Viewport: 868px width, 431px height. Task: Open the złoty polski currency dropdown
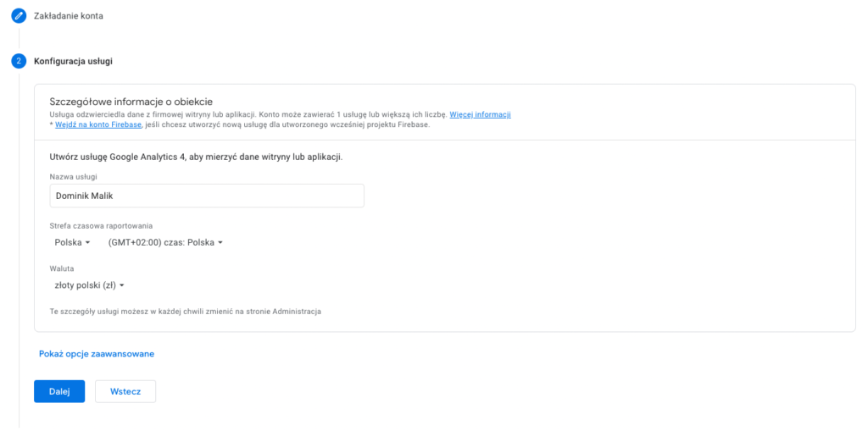click(x=89, y=285)
